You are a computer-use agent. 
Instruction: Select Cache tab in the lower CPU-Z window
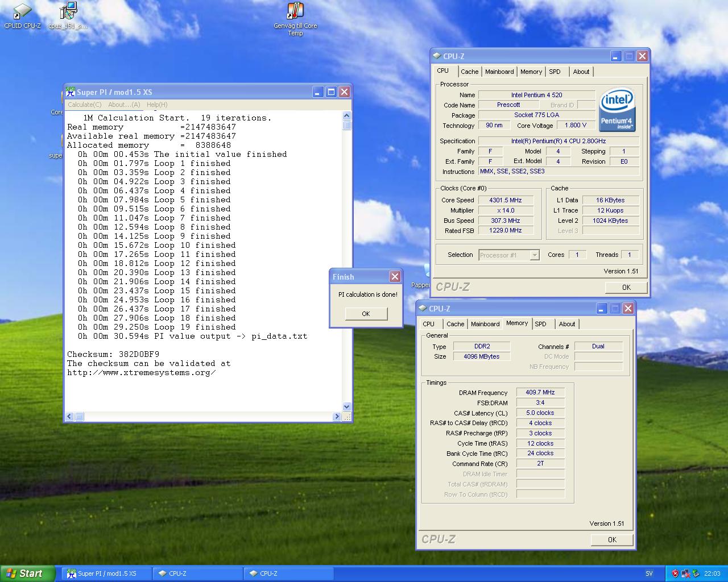click(455, 324)
